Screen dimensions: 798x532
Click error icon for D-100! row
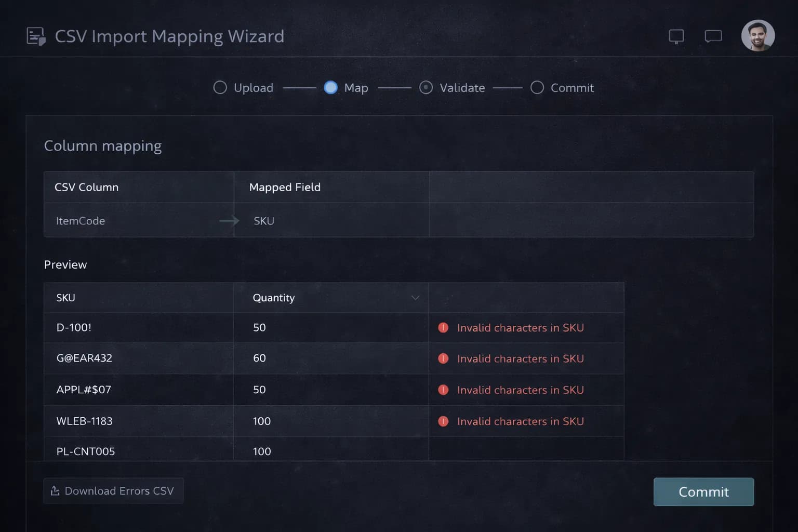tap(443, 328)
